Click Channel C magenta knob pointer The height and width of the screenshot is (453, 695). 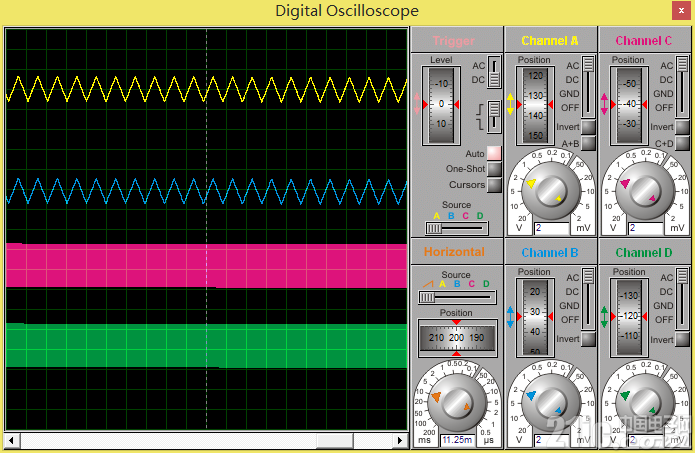625,183
